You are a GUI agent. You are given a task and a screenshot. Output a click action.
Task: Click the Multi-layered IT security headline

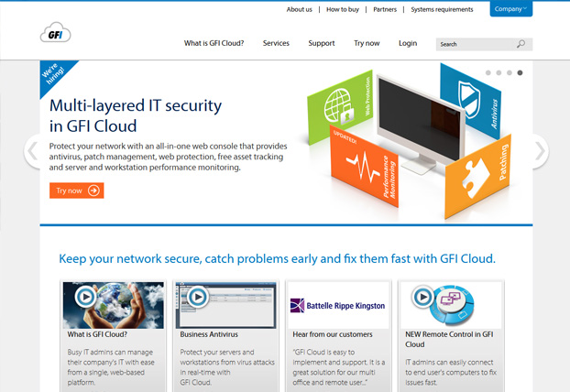pos(136,116)
